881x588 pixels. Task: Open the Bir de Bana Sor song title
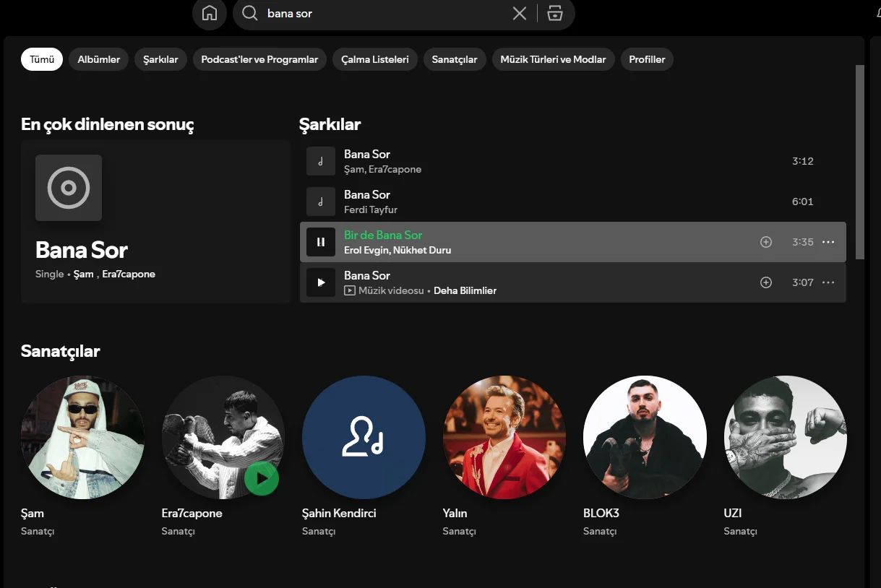coord(383,235)
